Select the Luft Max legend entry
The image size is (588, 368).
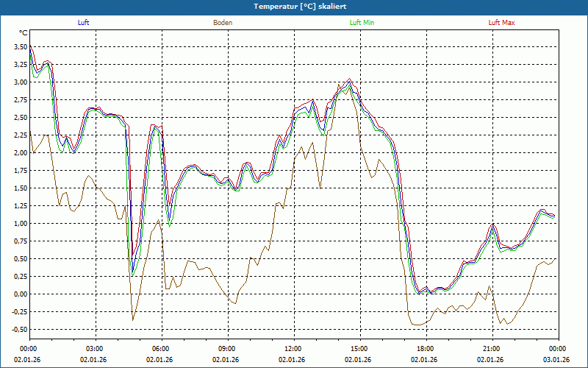click(502, 23)
